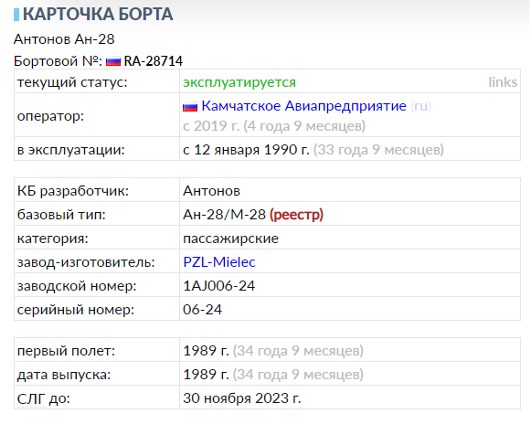Image resolution: width=530 pixels, height=434 pixels.
Task: Select the factory number 1AJ006-24
Action: click(x=219, y=286)
